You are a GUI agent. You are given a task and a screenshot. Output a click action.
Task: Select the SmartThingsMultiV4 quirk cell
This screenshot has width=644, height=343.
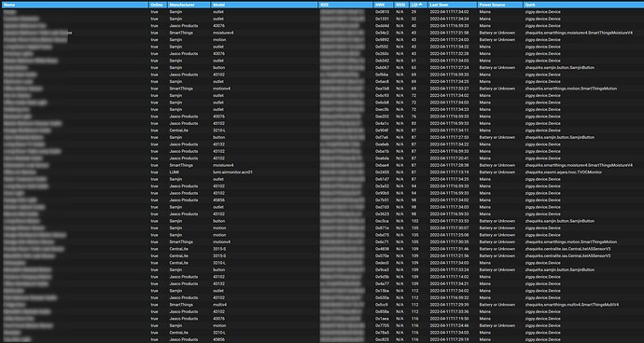pyautogui.click(x=572, y=305)
